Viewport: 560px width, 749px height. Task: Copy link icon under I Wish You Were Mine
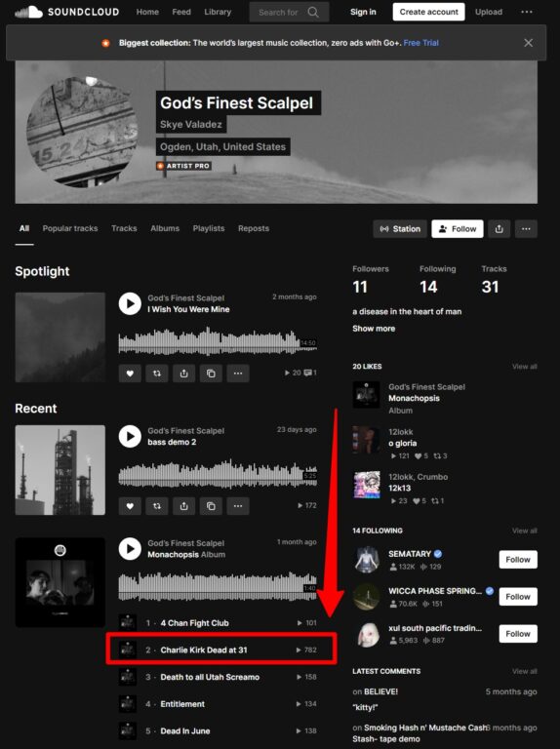point(211,374)
